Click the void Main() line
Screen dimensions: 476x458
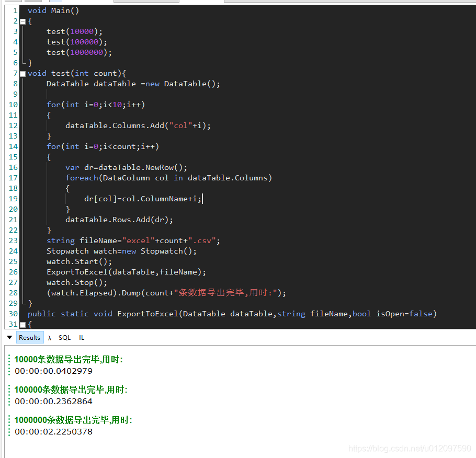(x=53, y=10)
